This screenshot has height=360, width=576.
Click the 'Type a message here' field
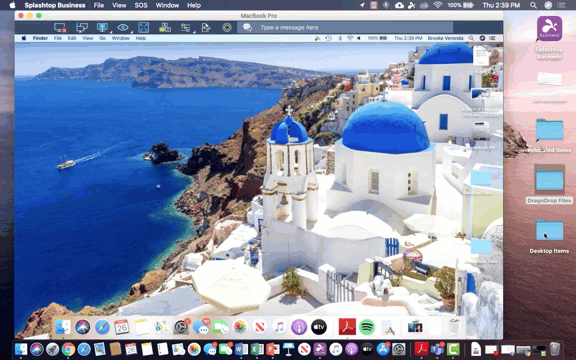(x=354, y=28)
